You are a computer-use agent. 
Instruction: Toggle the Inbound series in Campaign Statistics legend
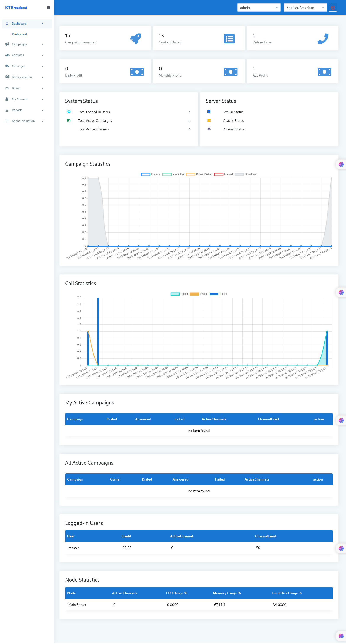tap(151, 174)
